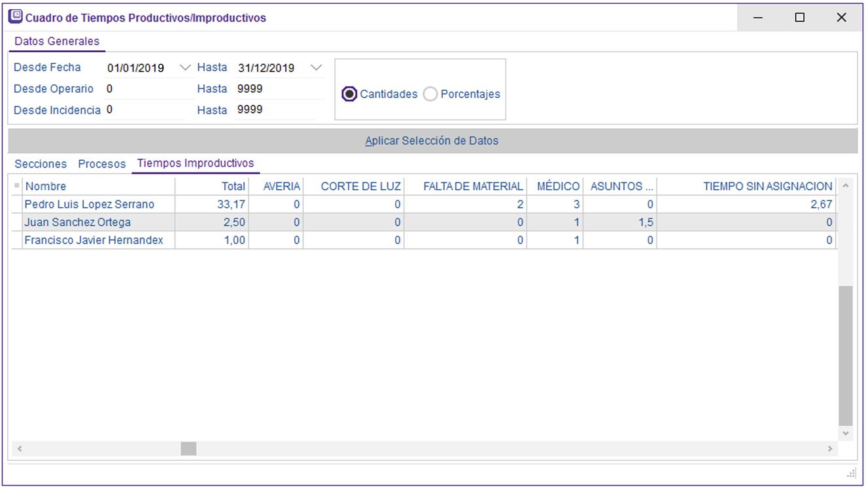Screen dimensions: 868x487
Task: Click the horizontal scroll left arrow
Action: 20,449
